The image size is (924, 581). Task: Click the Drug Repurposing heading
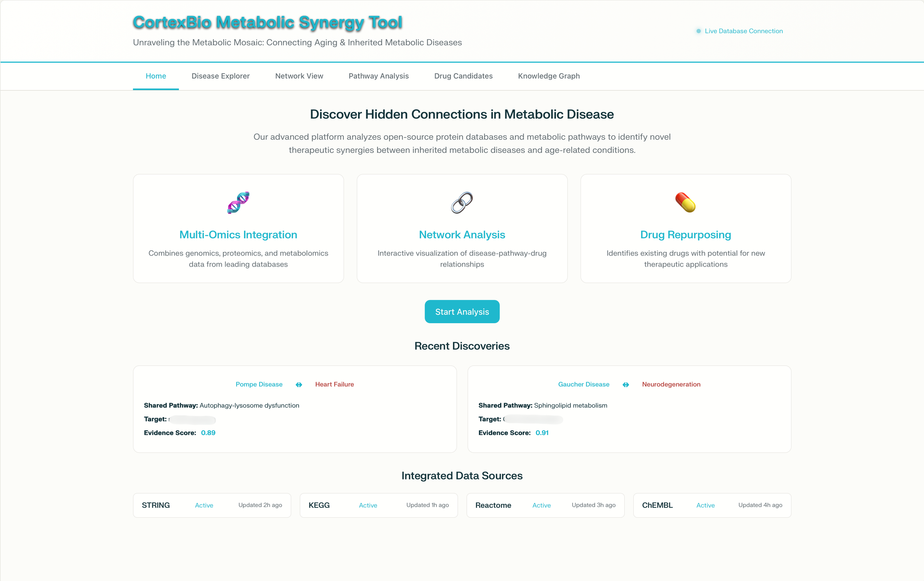(685, 235)
